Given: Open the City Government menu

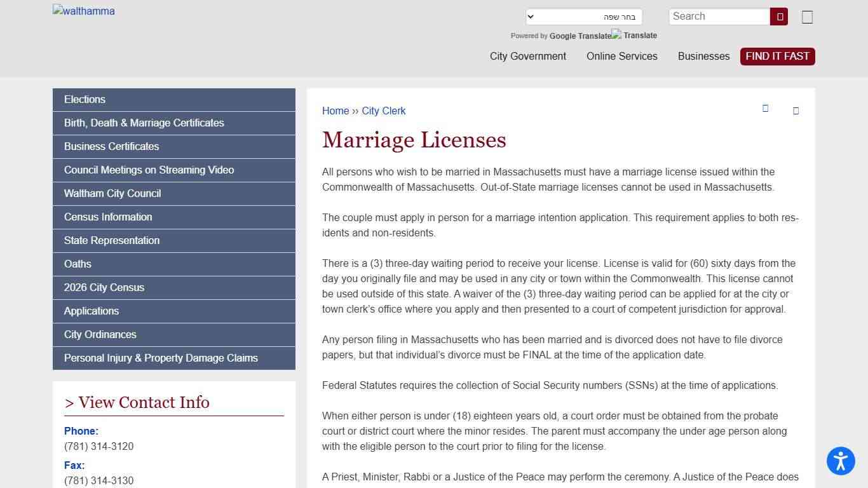Looking at the screenshot, I should 528,56.
